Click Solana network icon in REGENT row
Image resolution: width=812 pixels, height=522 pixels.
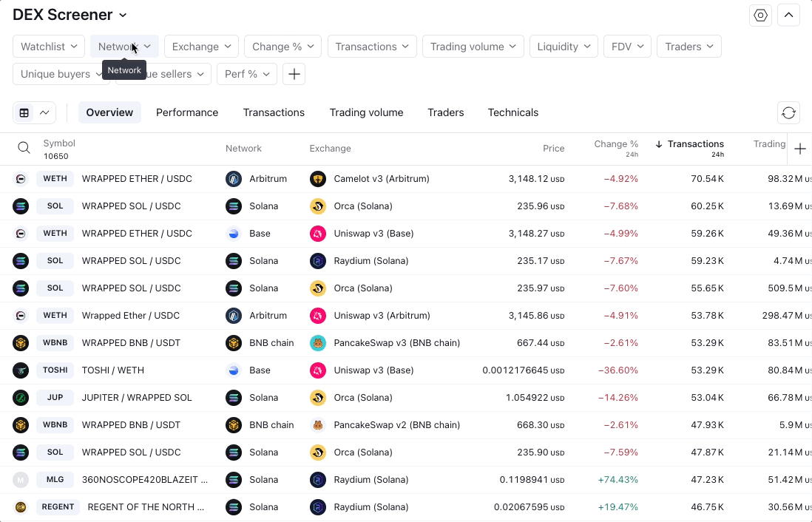[234, 507]
